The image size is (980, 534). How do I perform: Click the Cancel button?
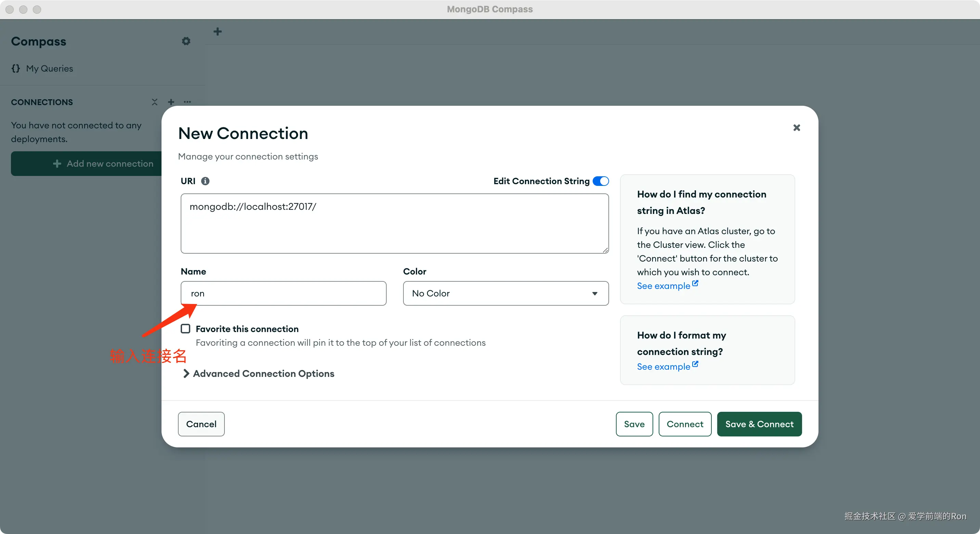click(201, 424)
